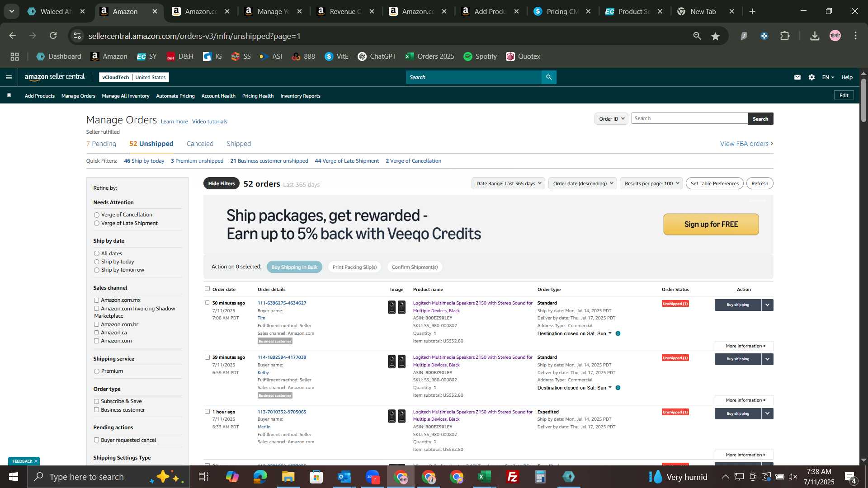Image resolution: width=868 pixels, height=488 pixels.
Task: Open the Seller Central hamburger menu
Action: (9, 77)
